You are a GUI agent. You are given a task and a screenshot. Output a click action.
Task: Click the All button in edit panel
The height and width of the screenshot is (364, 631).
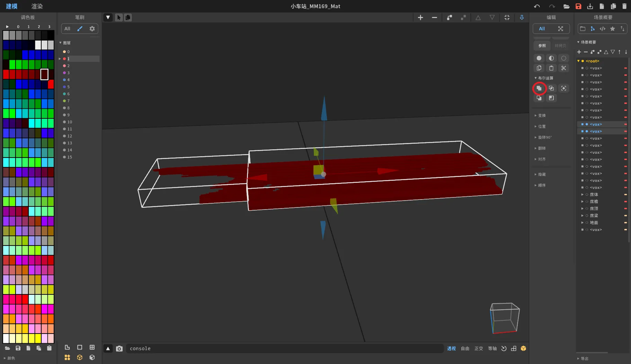coord(542,29)
